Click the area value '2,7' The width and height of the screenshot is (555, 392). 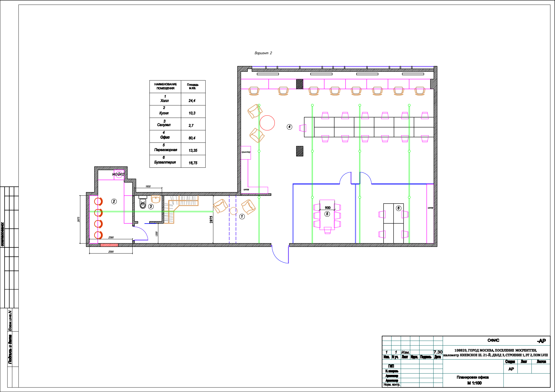(191, 126)
